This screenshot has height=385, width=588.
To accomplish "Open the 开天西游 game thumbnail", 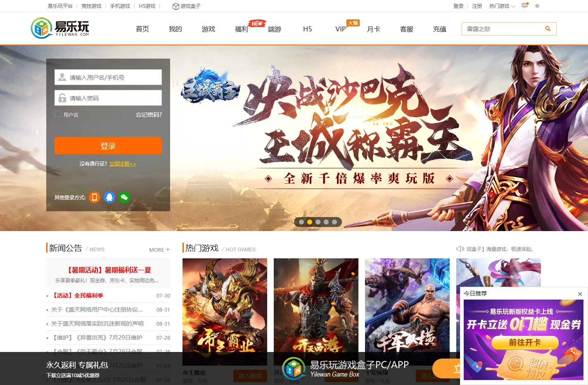I will click(316, 312).
